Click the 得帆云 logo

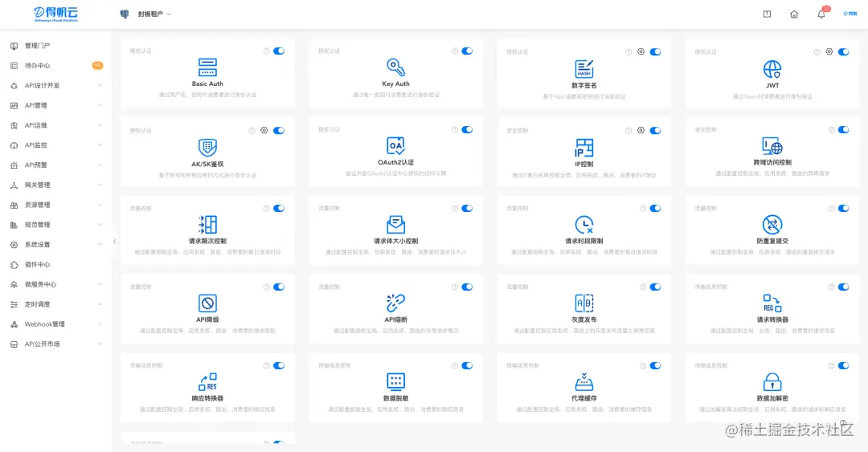click(56, 14)
